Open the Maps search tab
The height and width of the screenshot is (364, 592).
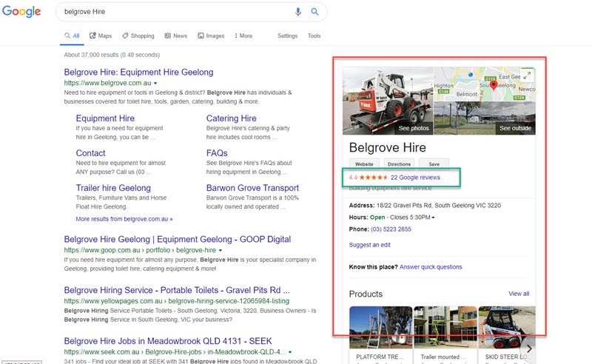pos(100,36)
